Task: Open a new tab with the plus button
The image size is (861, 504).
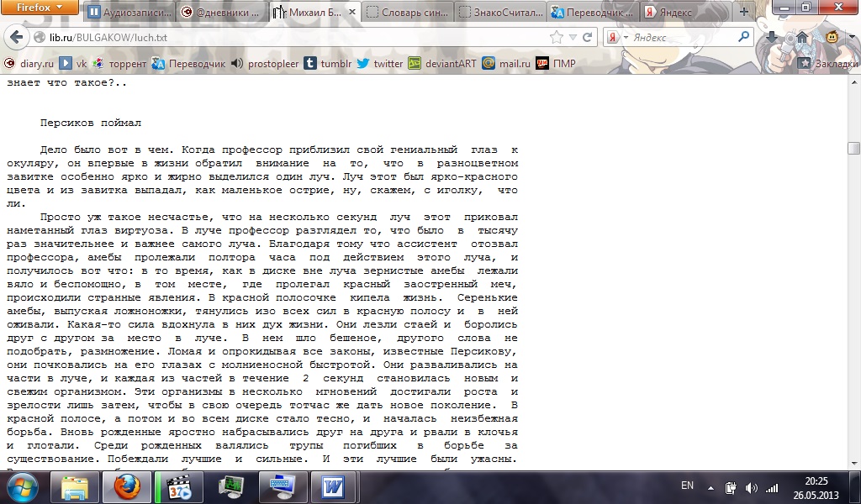Action: [x=742, y=13]
